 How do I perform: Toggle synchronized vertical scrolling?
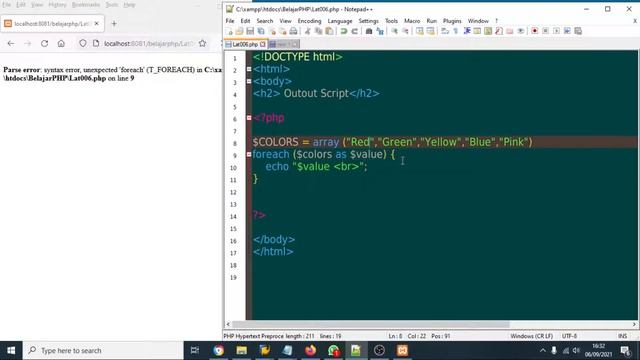[x=420, y=31]
